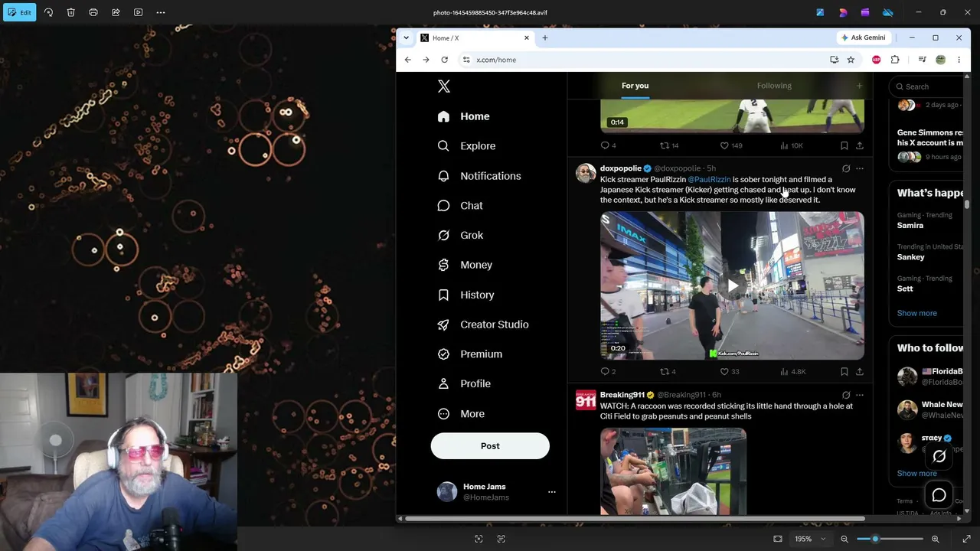Open Chrome media controls icon
The width and height of the screenshot is (980, 551).
click(922, 60)
